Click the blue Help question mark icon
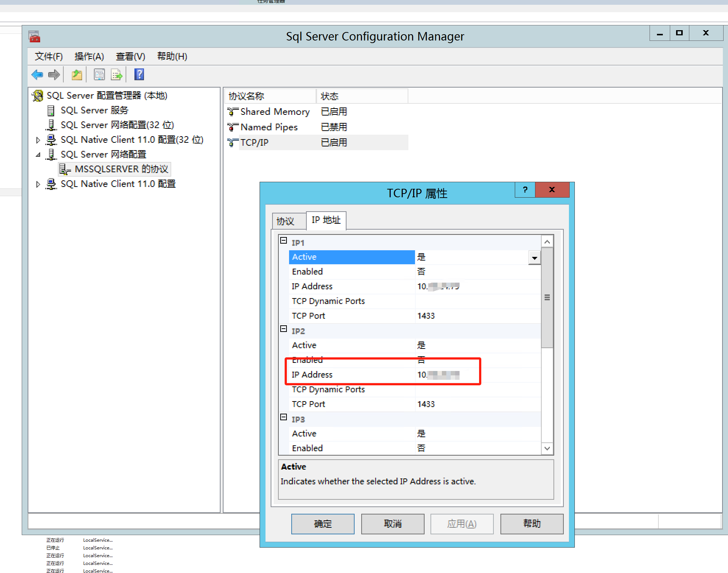The width and height of the screenshot is (728, 573). pos(139,75)
